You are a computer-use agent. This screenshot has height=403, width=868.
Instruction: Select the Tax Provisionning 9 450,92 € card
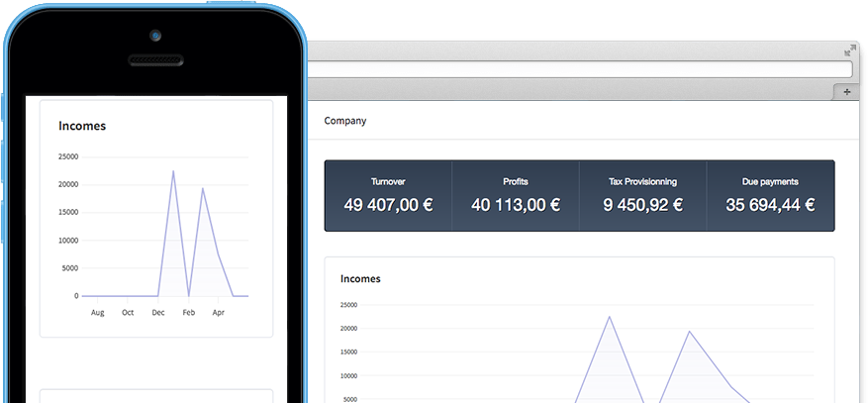(x=642, y=196)
